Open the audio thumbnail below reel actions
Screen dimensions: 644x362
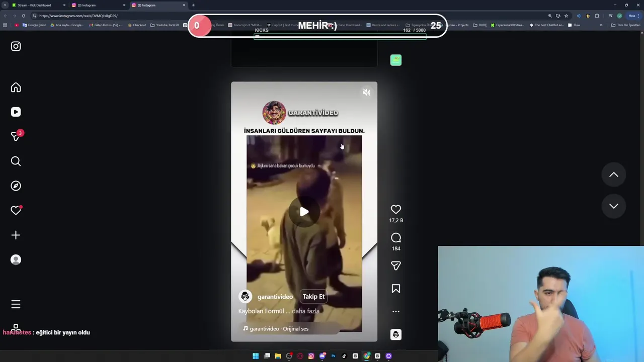pos(396,335)
